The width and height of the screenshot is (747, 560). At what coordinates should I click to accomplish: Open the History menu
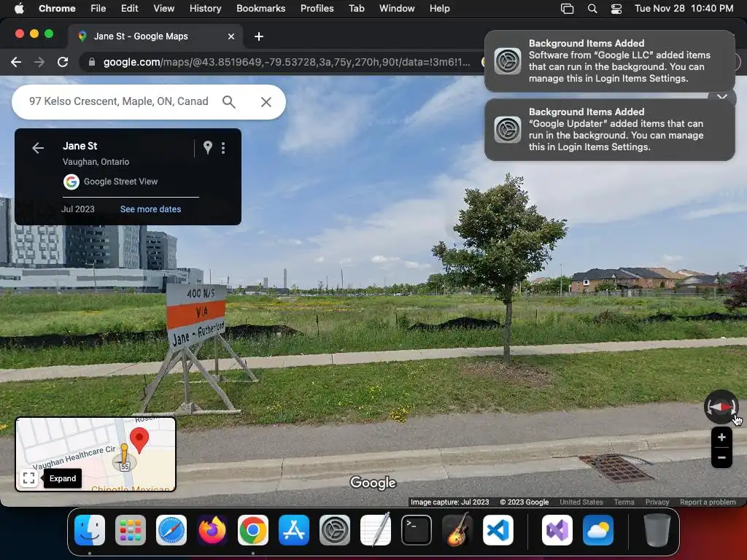[205, 9]
